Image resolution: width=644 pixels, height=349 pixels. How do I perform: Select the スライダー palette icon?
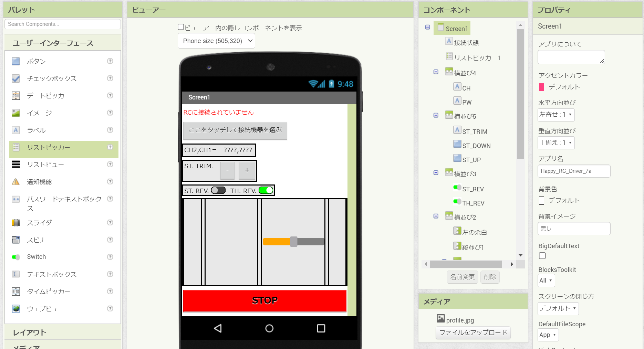(16, 223)
